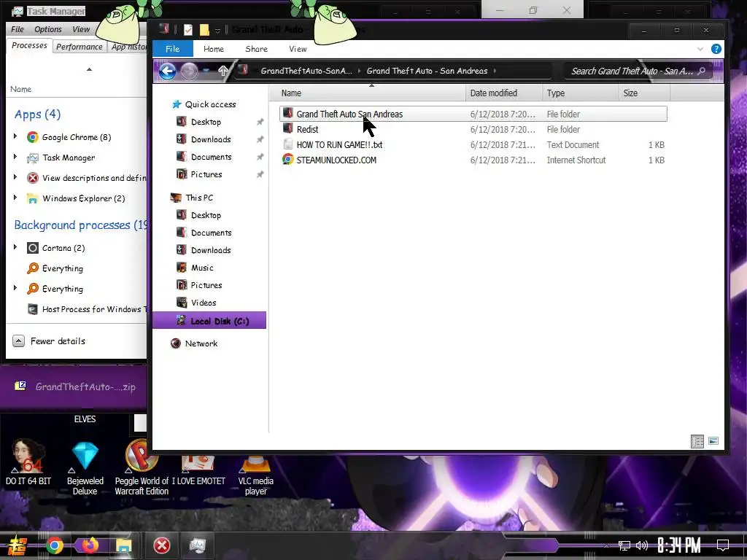This screenshot has width=747, height=560.
Task: Expand Google Chrome (8) process group
Action: point(15,136)
